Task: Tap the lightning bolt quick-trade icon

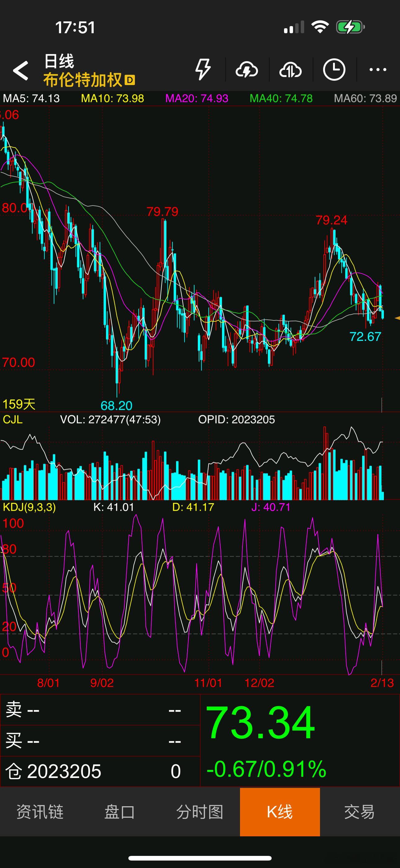Action: (203, 70)
